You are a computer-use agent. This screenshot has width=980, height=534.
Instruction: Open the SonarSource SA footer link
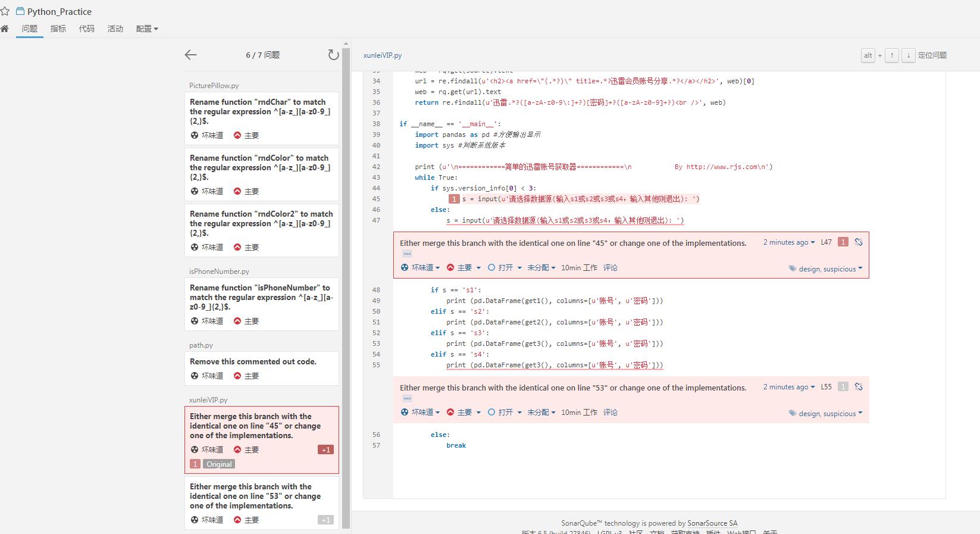pos(712,523)
